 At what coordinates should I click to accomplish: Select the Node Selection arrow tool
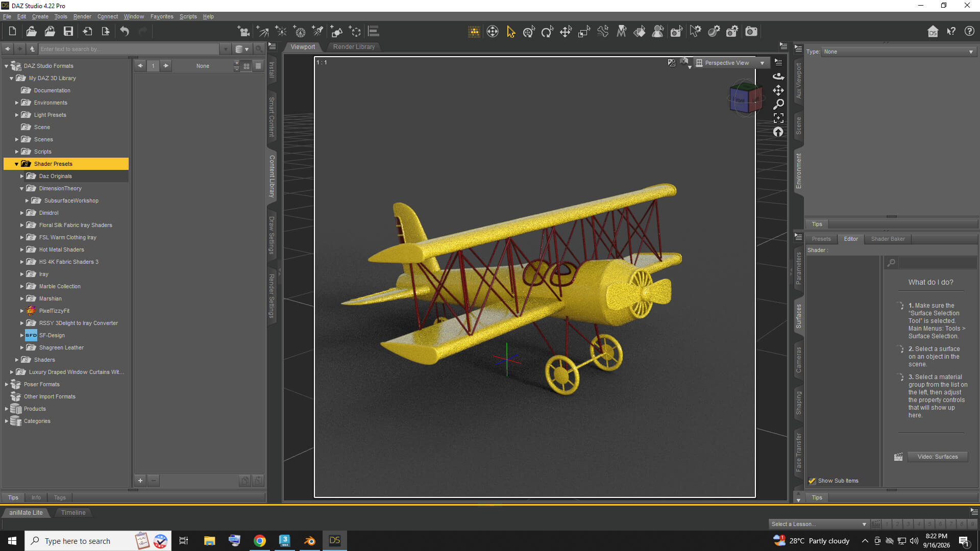point(510,32)
